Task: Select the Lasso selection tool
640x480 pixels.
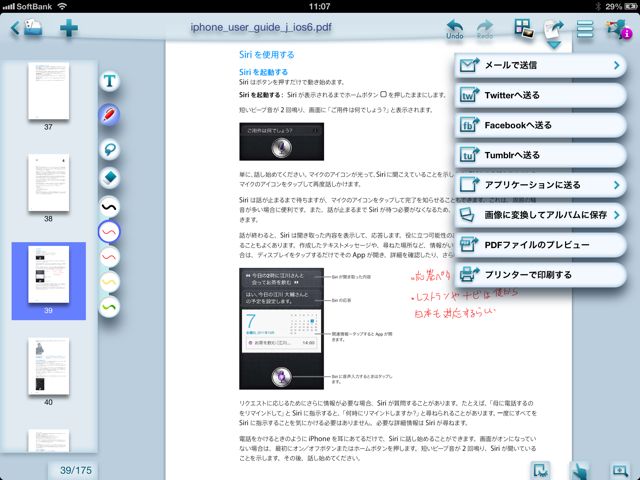Action: pyautogui.click(x=109, y=149)
